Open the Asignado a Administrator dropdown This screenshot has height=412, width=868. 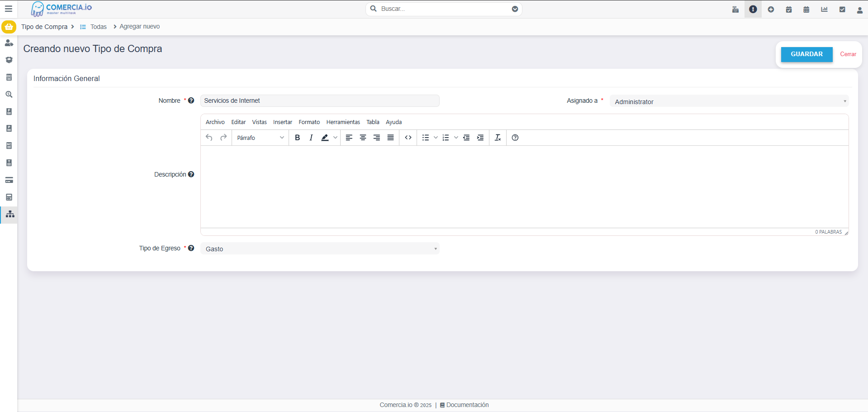click(x=729, y=101)
